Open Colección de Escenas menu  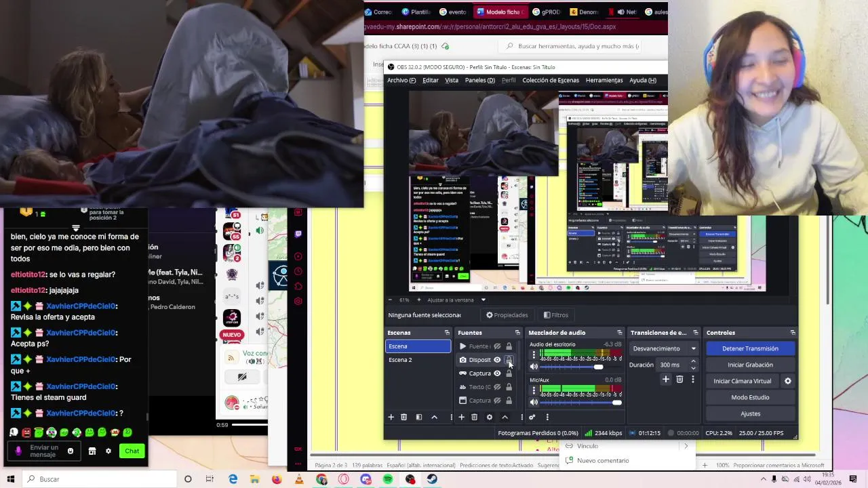click(551, 80)
